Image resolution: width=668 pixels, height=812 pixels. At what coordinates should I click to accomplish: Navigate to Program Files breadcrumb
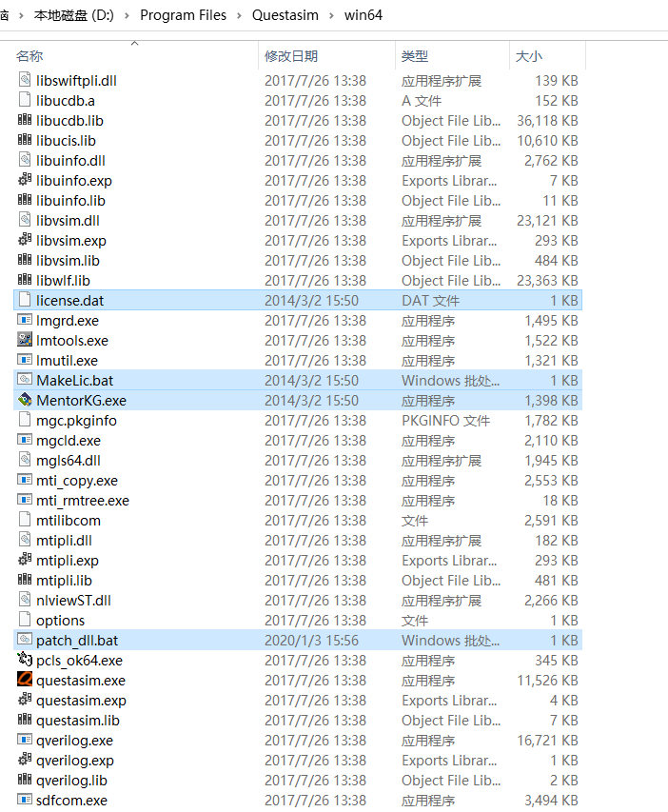[184, 15]
